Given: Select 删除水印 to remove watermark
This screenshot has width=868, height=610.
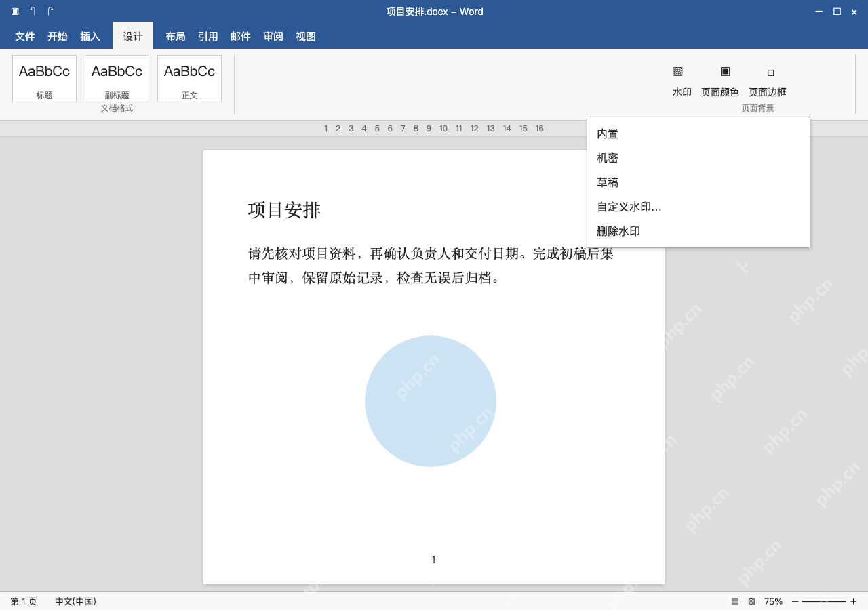Looking at the screenshot, I should 698,232.
